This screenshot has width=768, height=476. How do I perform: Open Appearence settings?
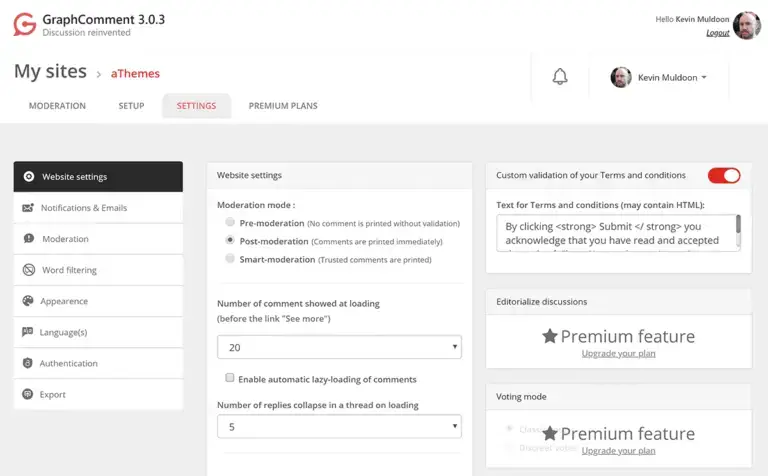click(x=98, y=301)
